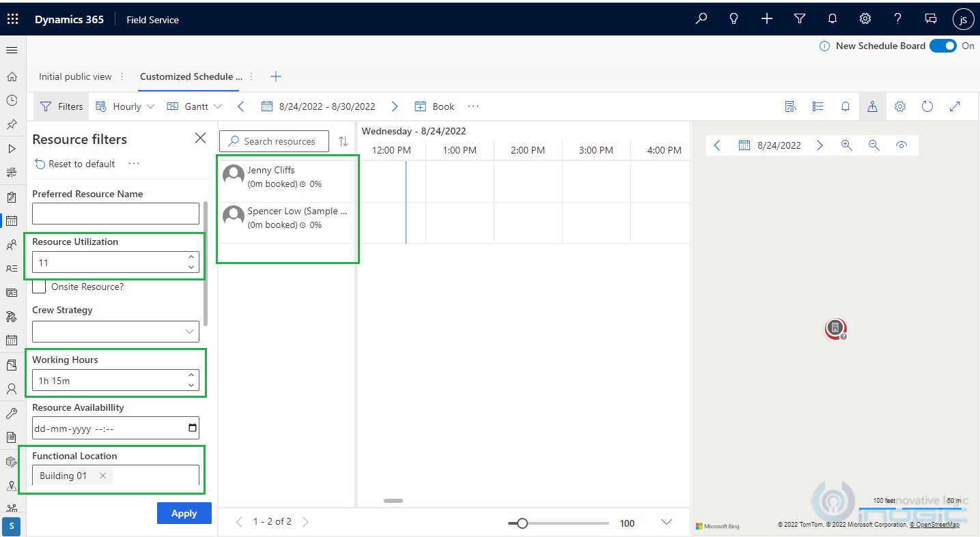The height and width of the screenshot is (537, 980).
Task: Toggle map view eye icon
Action: point(901,145)
